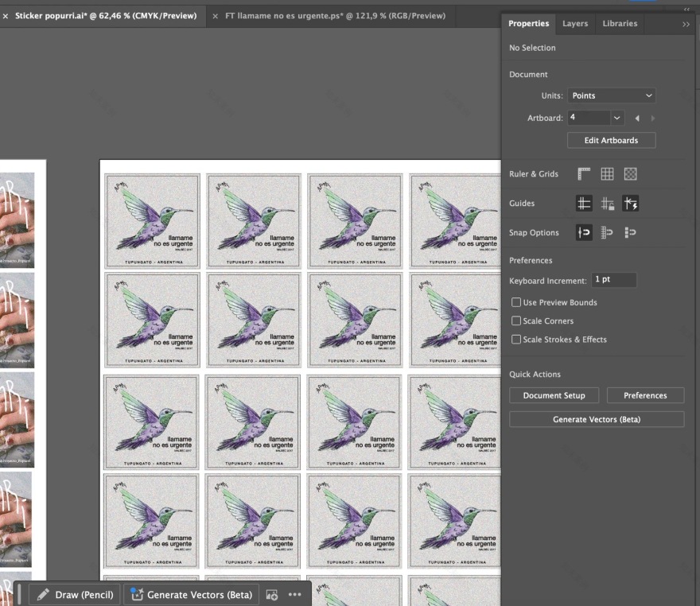Open Document Setup from Quick Actions
The image size is (700, 606).
pos(554,395)
